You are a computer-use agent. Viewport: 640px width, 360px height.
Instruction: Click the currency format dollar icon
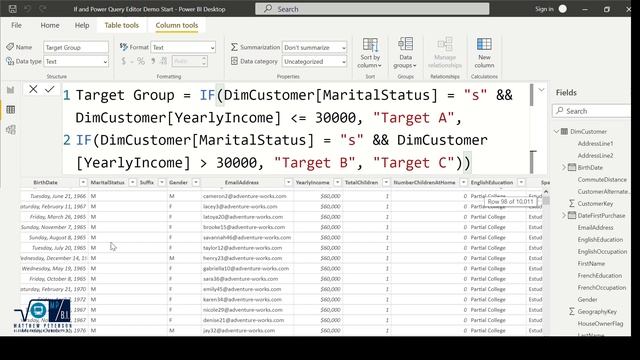tap(124, 61)
